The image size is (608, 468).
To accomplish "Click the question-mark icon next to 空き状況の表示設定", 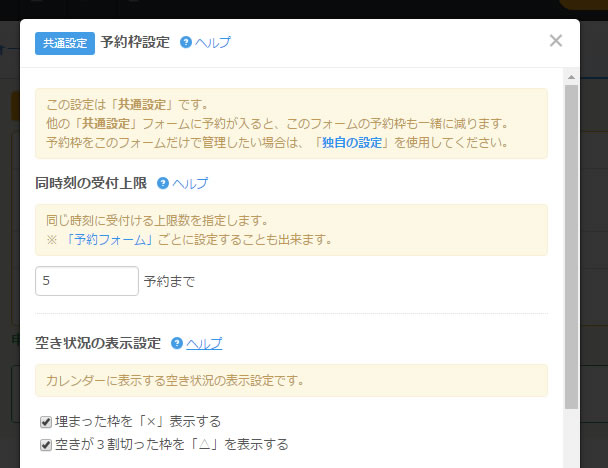I will point(177,343).
